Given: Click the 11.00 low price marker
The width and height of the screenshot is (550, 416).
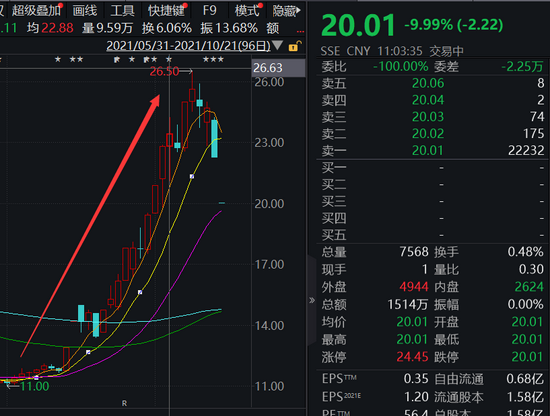Looking at the screenshot, I should pyautogui.click(x=34, y=387).
